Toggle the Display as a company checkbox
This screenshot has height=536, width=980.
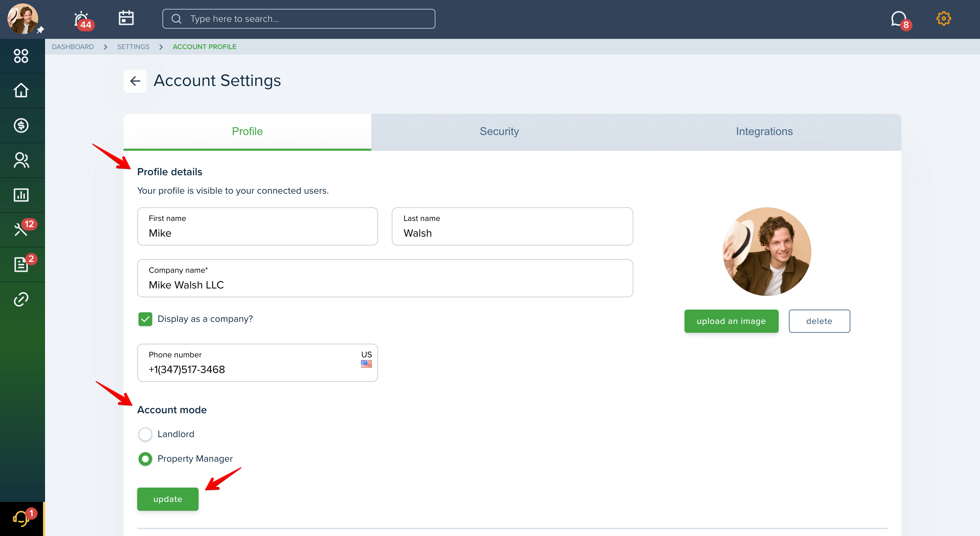(145, 319)
